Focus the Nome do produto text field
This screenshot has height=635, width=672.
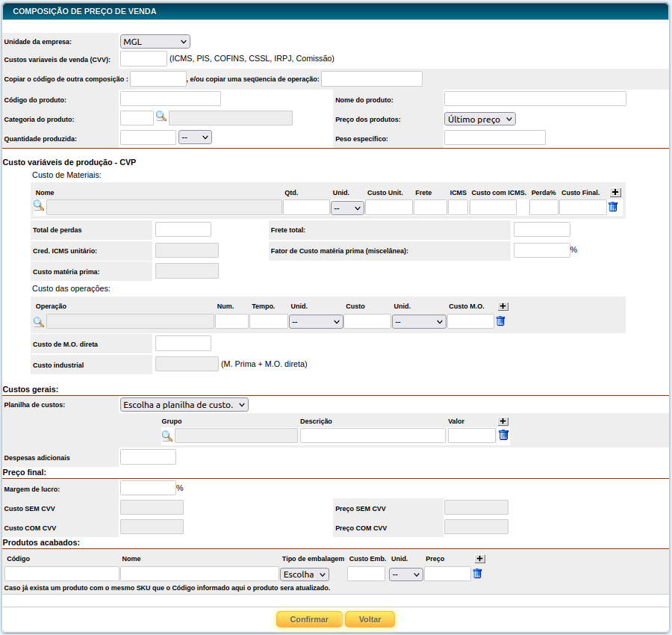tap(535, 99)
